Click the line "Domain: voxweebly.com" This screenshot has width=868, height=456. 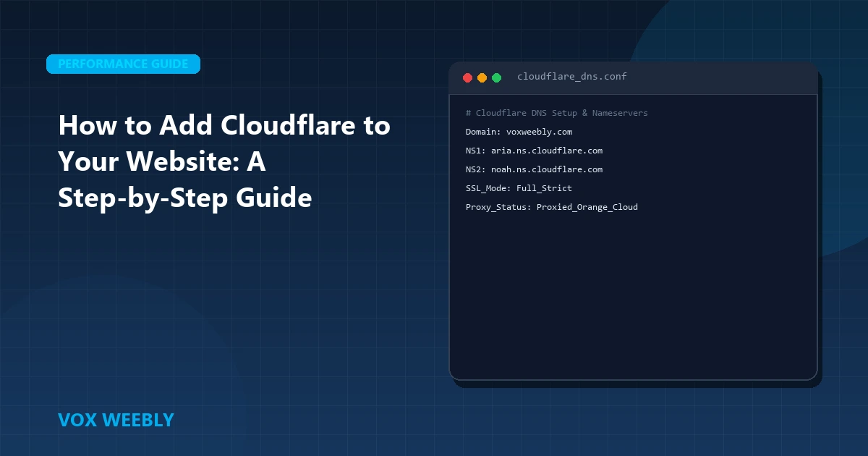[519, 132]
